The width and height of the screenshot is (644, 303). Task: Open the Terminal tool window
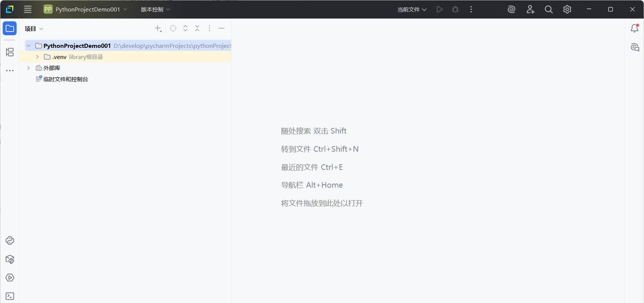point(10,296)
